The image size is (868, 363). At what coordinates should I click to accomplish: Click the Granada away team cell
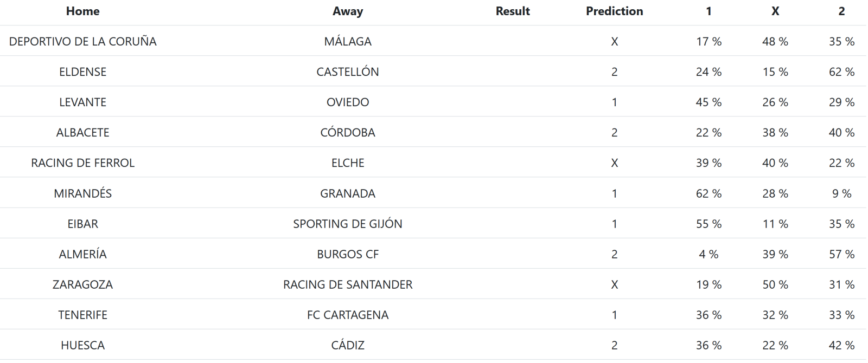pos(348,193)
